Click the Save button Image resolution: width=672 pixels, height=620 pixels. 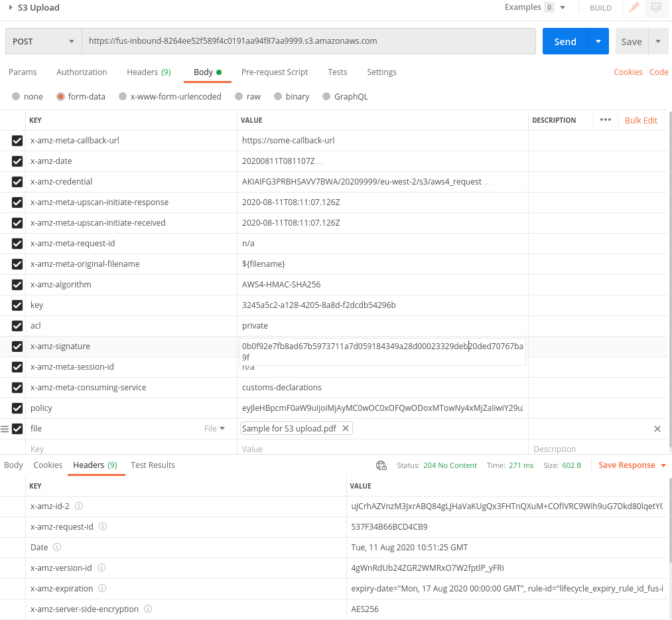[x=632, y=41]
